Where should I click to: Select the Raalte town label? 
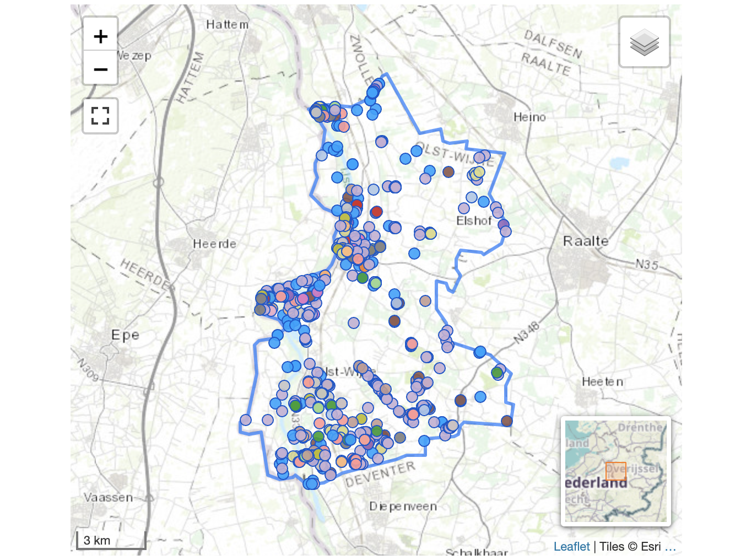click(586, 241)
